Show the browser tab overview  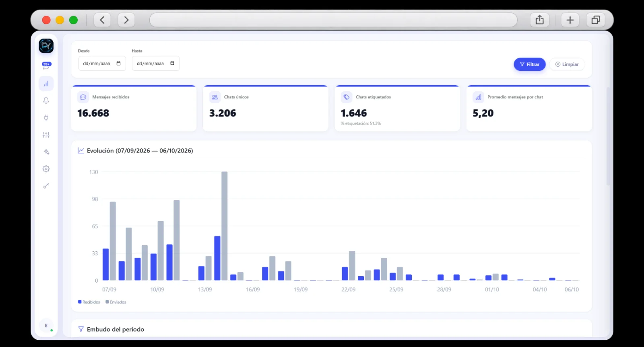596,20
